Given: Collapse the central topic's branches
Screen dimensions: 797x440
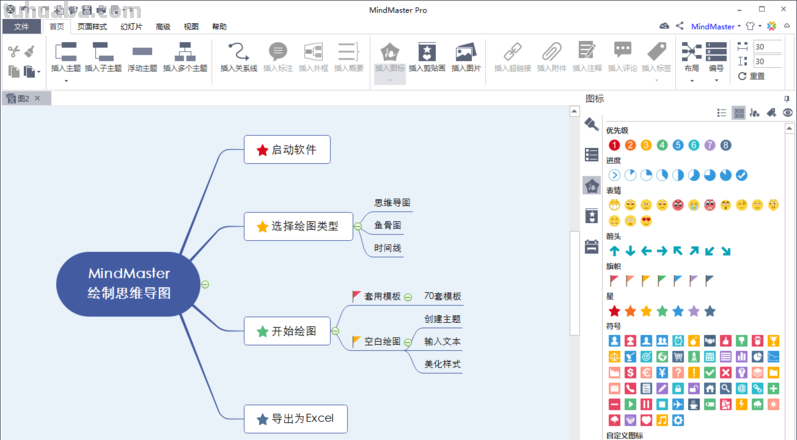Looking at the screenshot, I should pos(205,285).
